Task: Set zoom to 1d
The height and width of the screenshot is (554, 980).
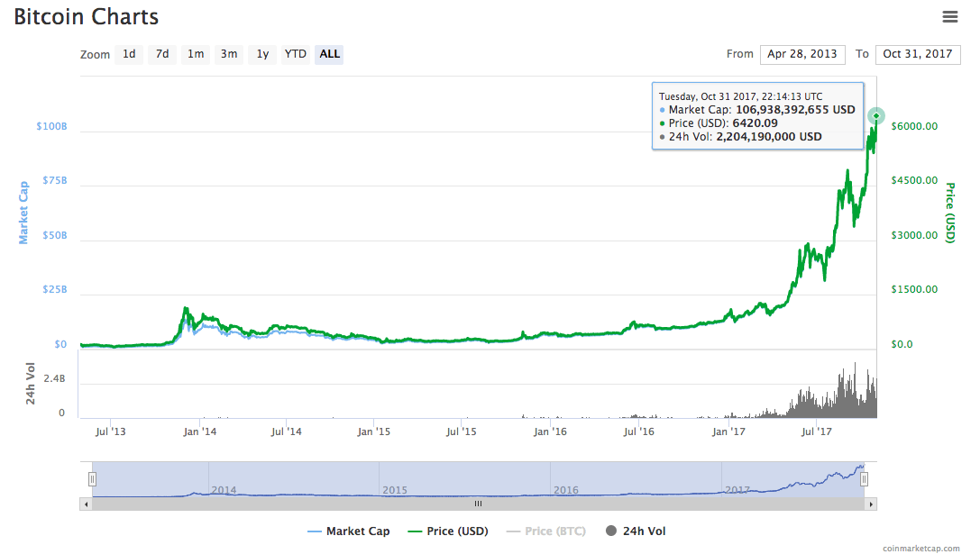Action: 129,54
